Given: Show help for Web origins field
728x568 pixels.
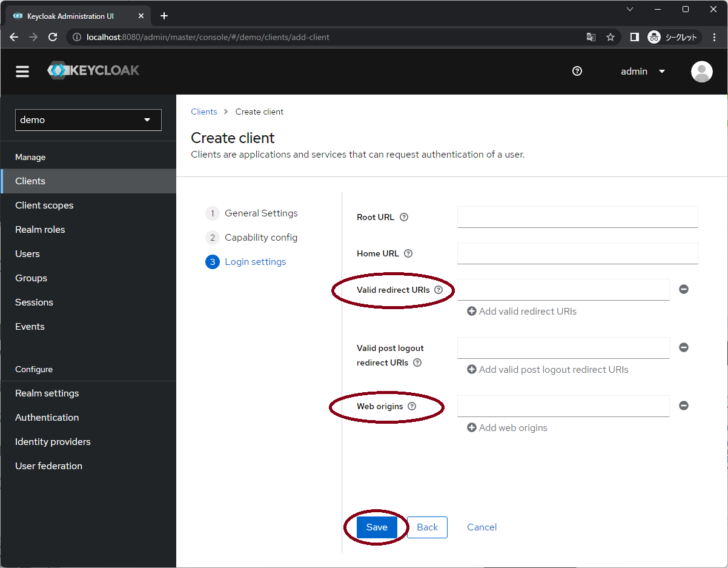Looking at the screenshot, I should coord(412,406).
